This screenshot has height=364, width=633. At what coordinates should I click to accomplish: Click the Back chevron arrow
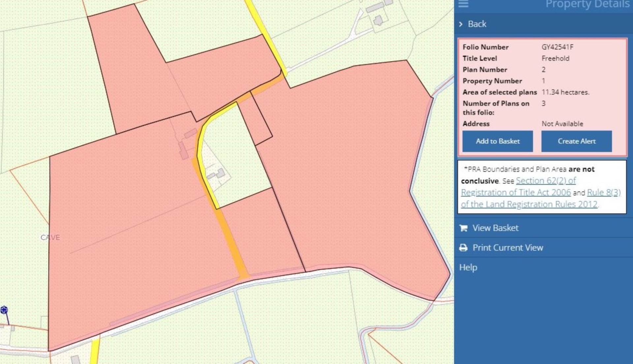pyautogui.click(x=461, y=24)
